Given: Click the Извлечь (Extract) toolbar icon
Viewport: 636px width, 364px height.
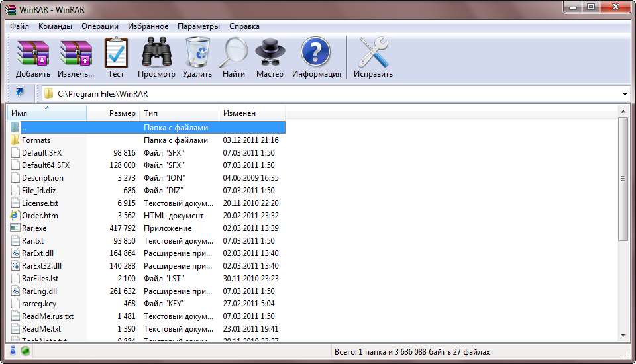Looking at the screenshot, I should click(76, 53).
